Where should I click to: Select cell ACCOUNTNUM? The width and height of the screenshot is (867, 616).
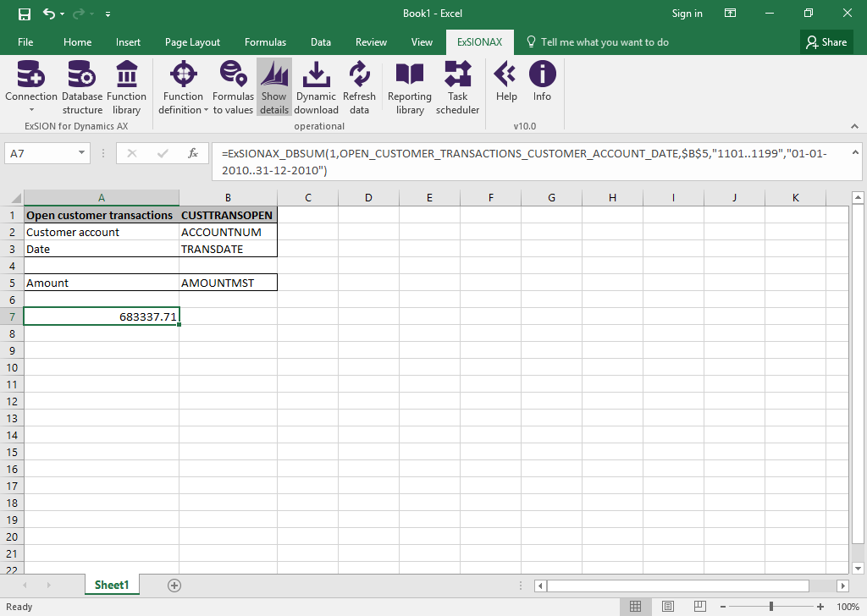click(x=228, y=232)
